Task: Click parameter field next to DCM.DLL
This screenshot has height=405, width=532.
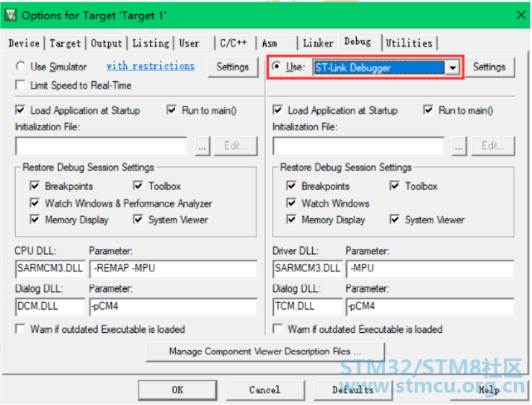Action: click(173, 306)
